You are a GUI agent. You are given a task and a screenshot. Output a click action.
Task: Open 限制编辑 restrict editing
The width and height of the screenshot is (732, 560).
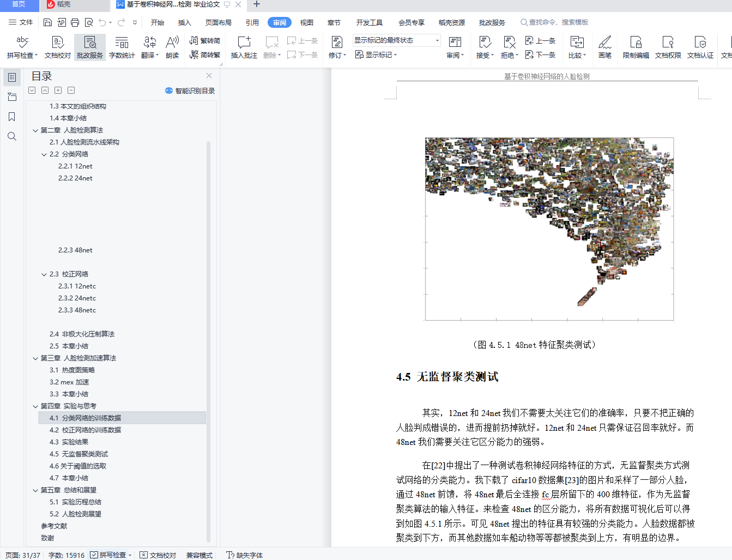pos(636,47)
